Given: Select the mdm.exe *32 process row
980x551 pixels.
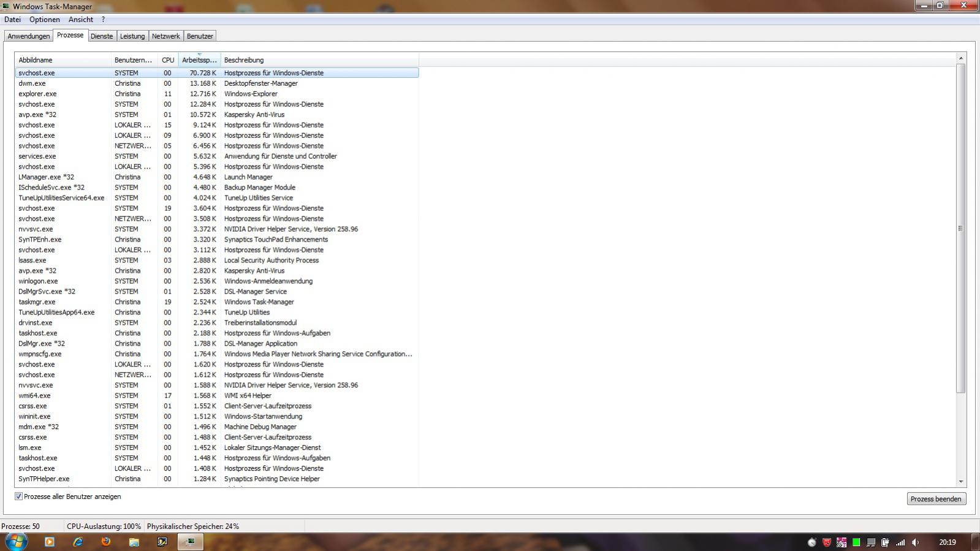Looking at the screenshot, I should click(x=216, y=427).
